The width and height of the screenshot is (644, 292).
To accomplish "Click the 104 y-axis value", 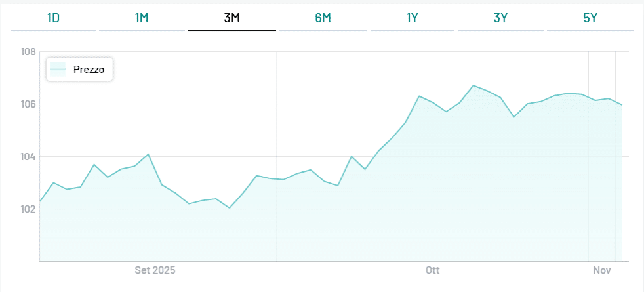I will [x=28, y=157].
